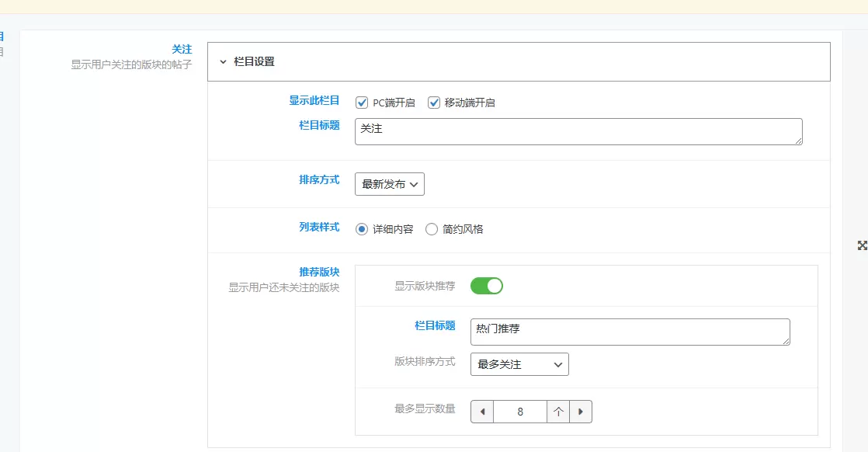Click the number field showing 8
Image resolution: width=868 pixels, height=452 pixels.
tap(520, 412)
